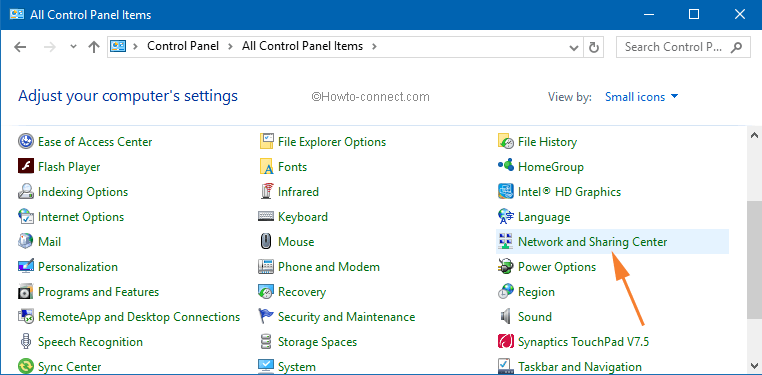762x375 pixels.
Task: Click the Sound speaker icon
Action: click(506, 317)
